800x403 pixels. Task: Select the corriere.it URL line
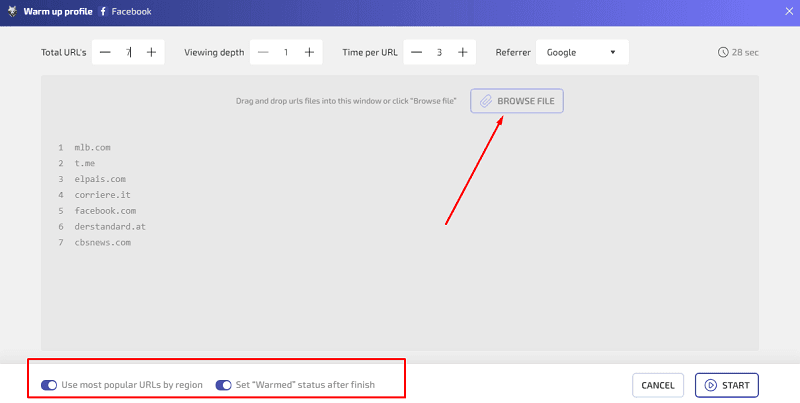pos(103,195)
